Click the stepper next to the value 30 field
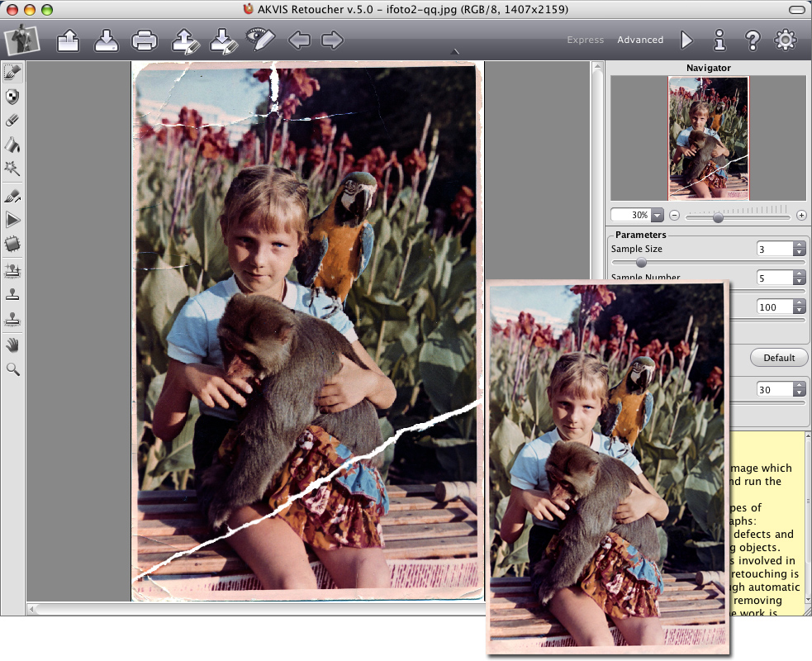 point(799,389)
